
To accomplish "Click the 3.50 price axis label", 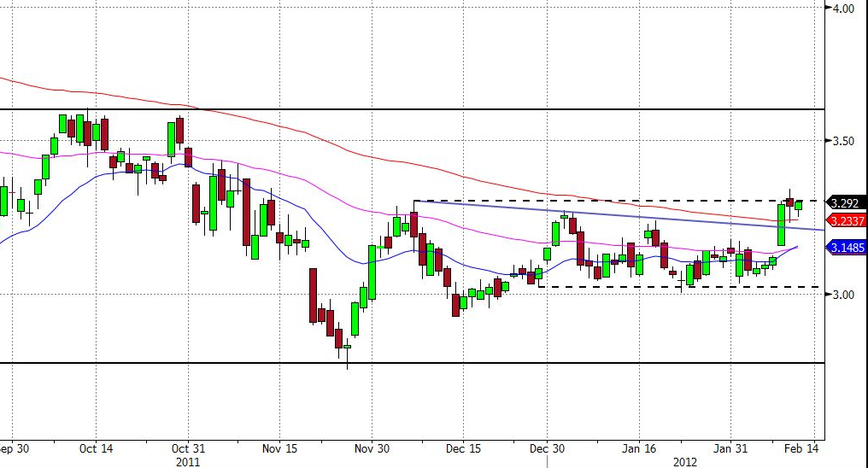I will coord(843,141).
